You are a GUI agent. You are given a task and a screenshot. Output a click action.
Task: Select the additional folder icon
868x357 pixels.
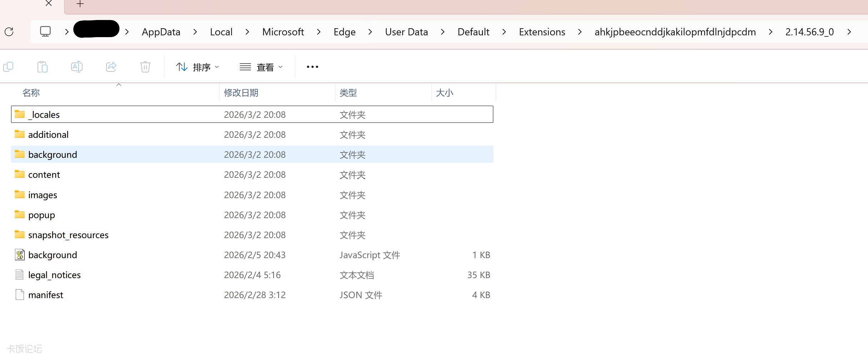pyautogui.click(x=20, y=134)
